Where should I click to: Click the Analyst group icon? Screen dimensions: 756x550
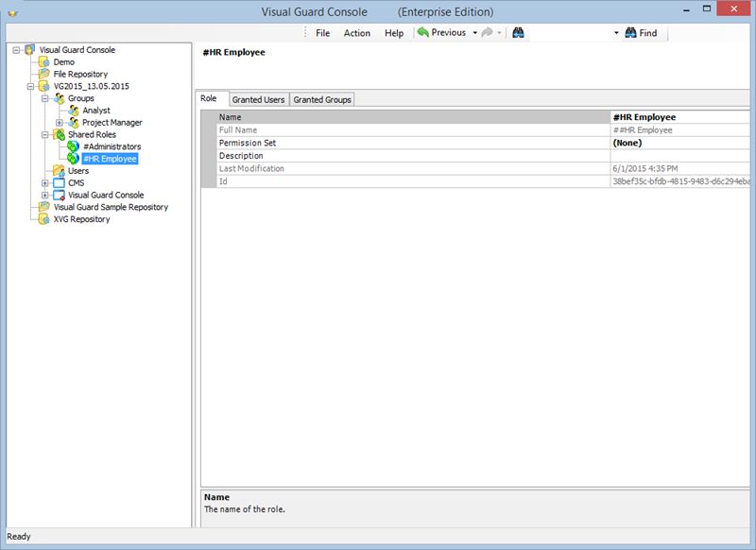(74, 111)
